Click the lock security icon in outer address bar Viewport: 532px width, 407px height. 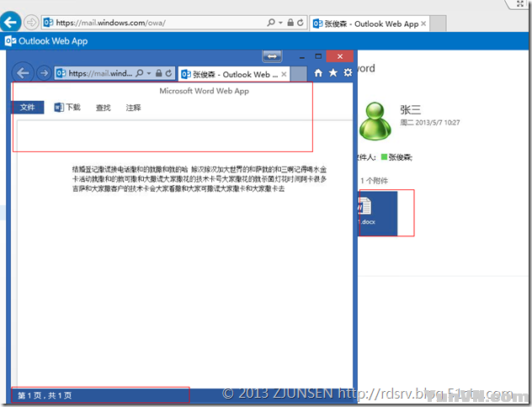click(x=290, y=23)
